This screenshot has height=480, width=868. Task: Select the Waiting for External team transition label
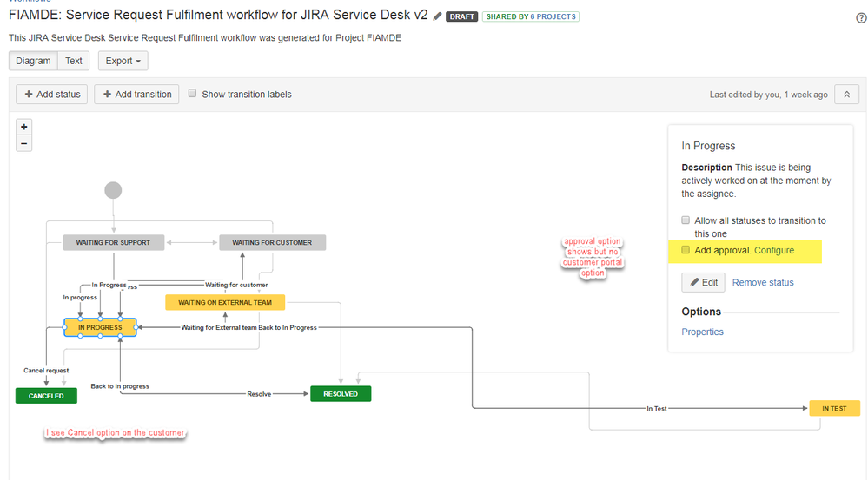click(219, 327)
